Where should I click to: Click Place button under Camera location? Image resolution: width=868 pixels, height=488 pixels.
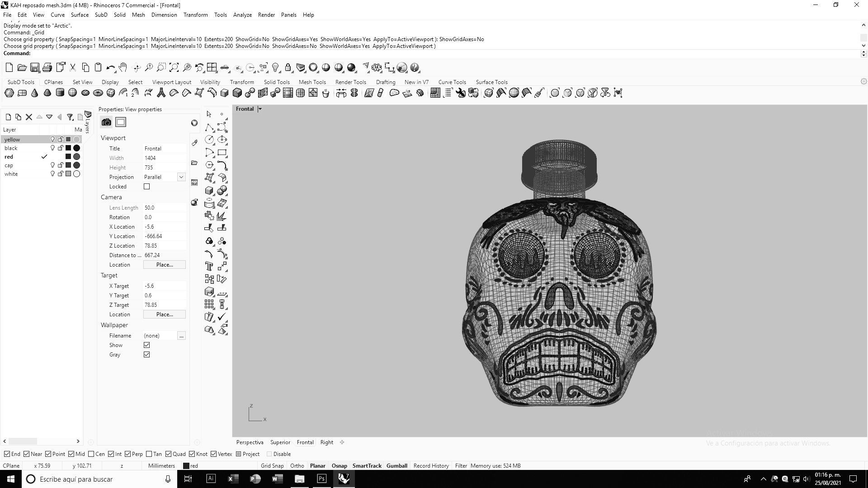tap(165, 265)
